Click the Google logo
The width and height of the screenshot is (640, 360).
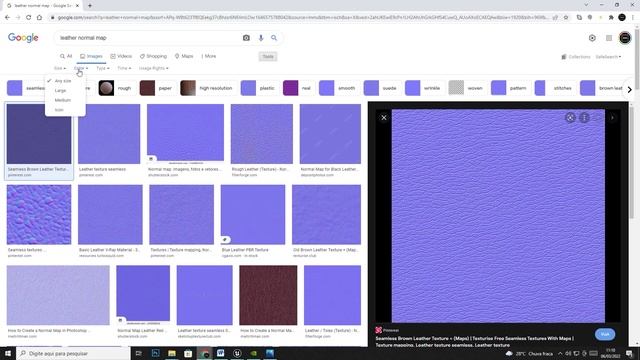coord(23,38)
